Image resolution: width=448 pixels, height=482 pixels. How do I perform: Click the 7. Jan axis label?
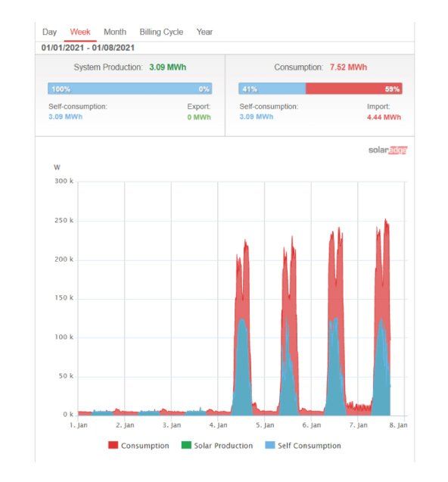(358, 425)
